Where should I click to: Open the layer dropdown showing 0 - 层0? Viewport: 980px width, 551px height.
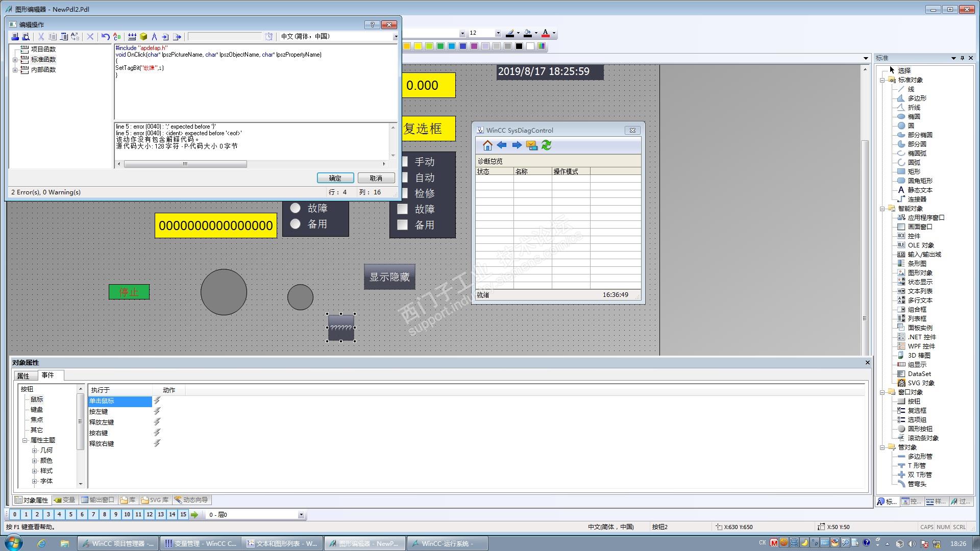301,515
